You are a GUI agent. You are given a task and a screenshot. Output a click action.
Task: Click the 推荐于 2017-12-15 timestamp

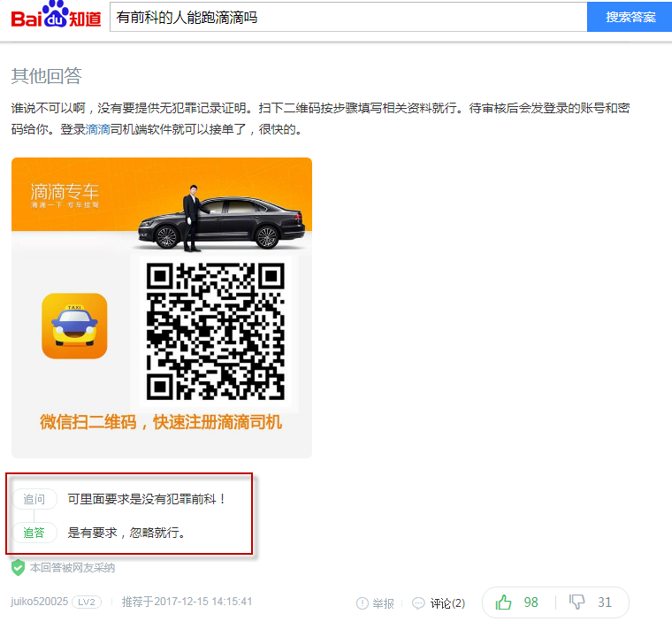tap(187, 602)
